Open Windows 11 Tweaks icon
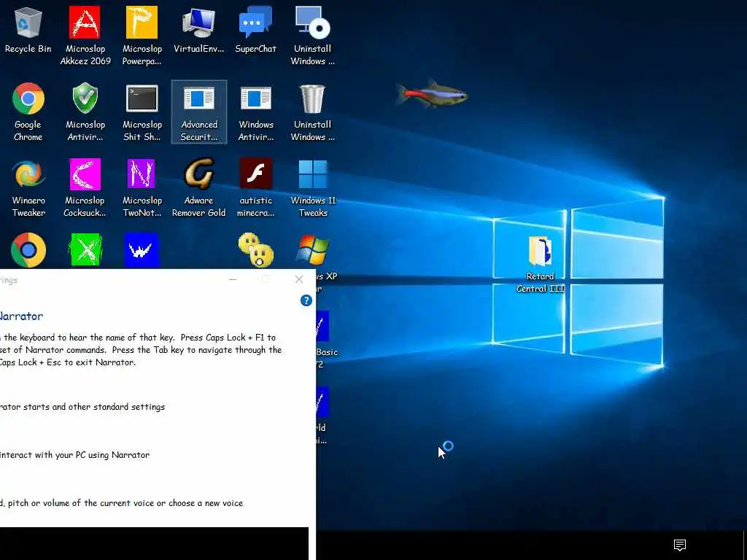The image size is (747, 560). 312,188
